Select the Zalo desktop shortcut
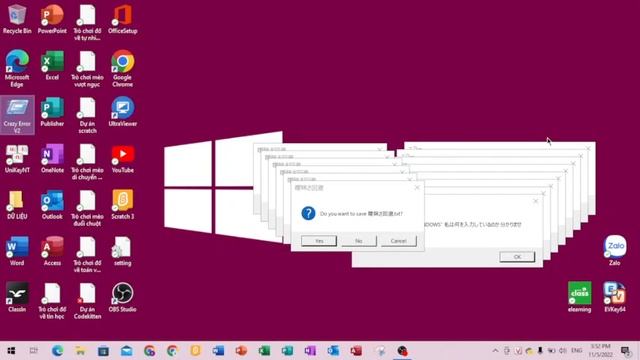This screenshot has height=360, width=640. (x=615, y=251)
